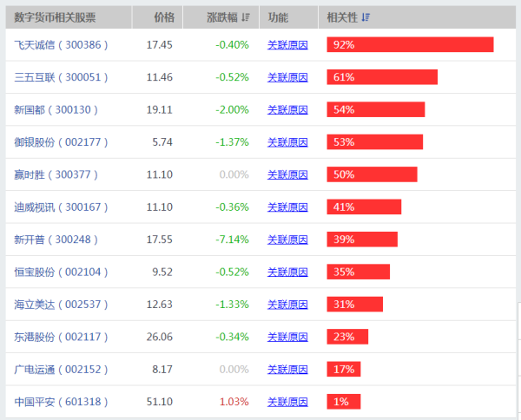Select the -7.14% change value
Image resolution: width=521 pixels, height=420 pixels.
[x=232, y=240]
